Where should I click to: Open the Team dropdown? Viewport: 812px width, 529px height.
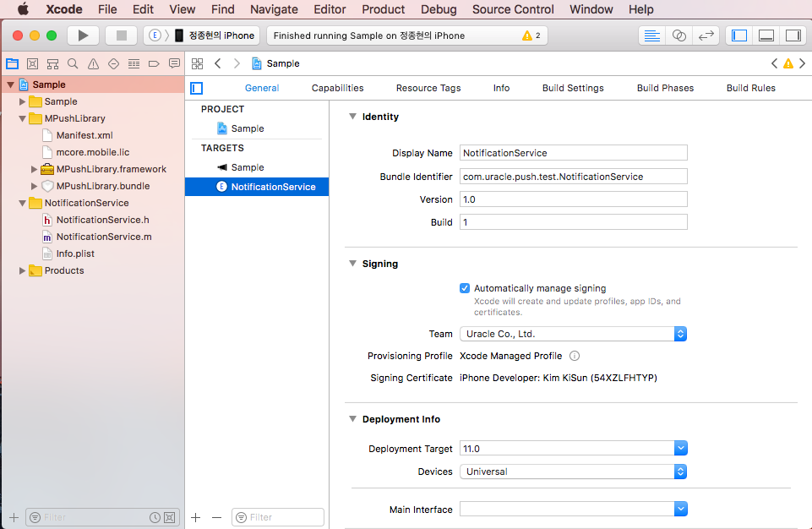click(573, 334)
